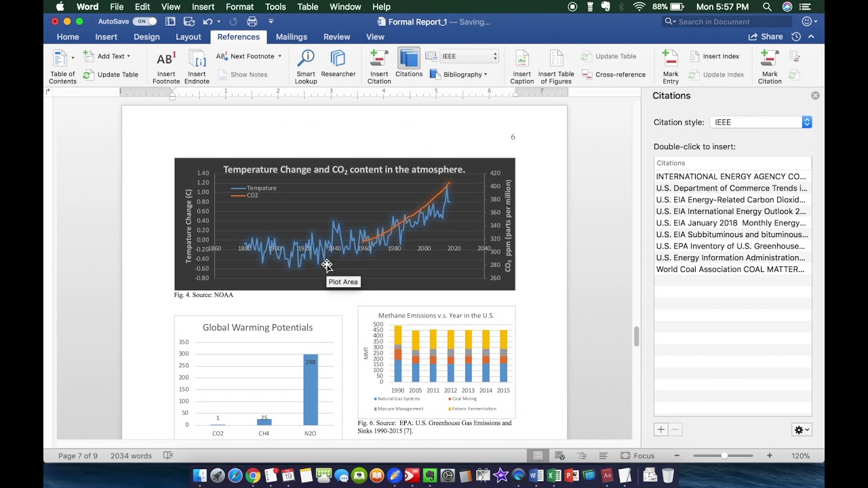Click the zoom in plus button
The width and height of the screenshot is (868, 488).
click(770, 455)
